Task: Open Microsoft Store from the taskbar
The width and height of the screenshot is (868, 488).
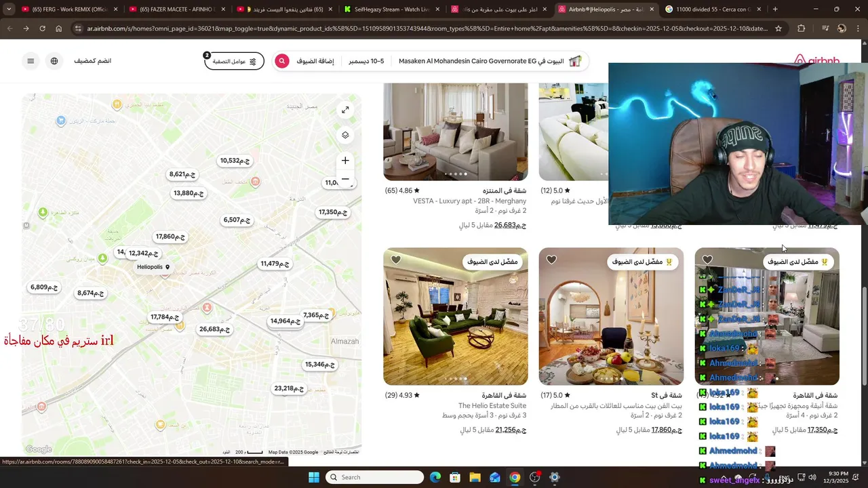Action: coord(455,477)
